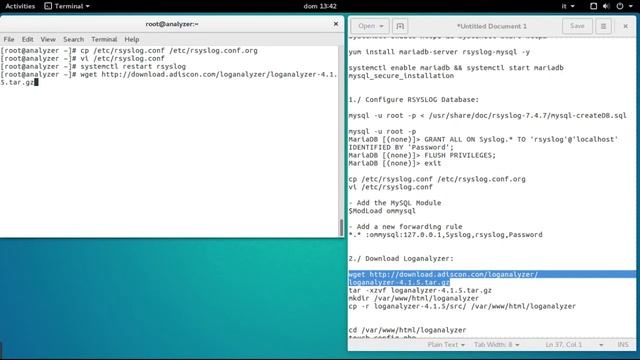Click the window list icon in top bar
The width and height of the screenshot is (640, 360).
pos(593,6)
